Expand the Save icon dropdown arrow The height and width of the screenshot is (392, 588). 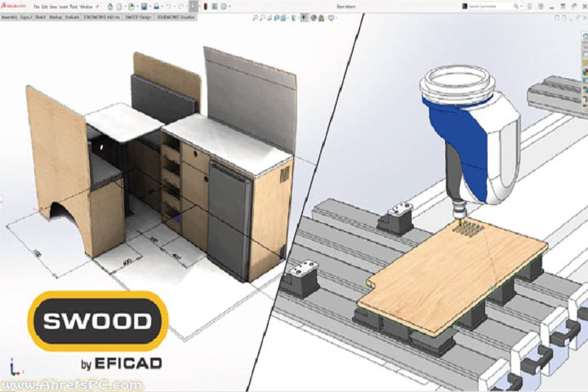click(x=150, y=7)
